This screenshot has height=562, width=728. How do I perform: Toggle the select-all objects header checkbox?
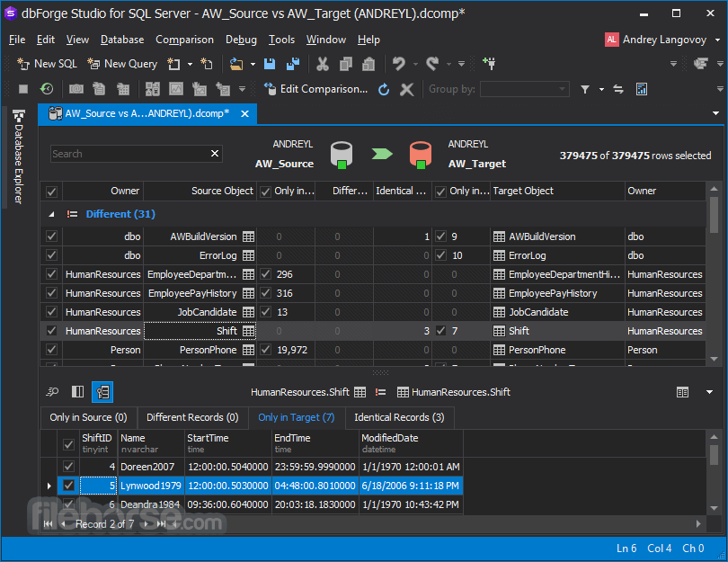[x=51, y=192]
